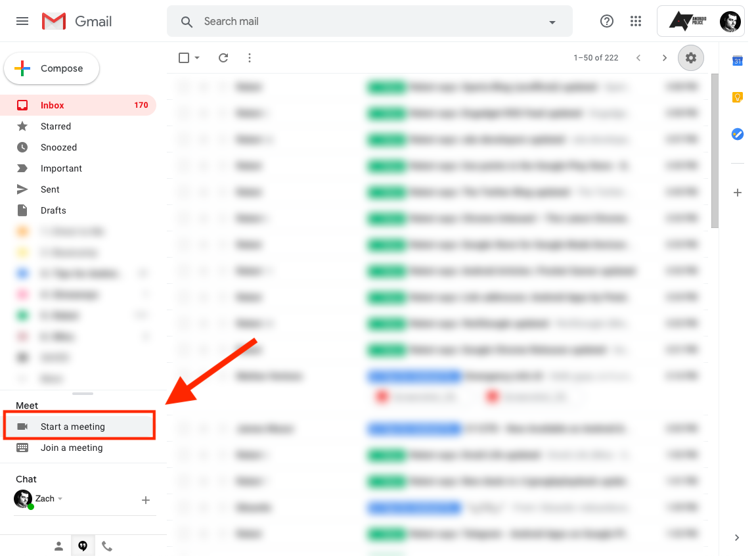Open the Compose button's plus icon

(x=21, y=68)
